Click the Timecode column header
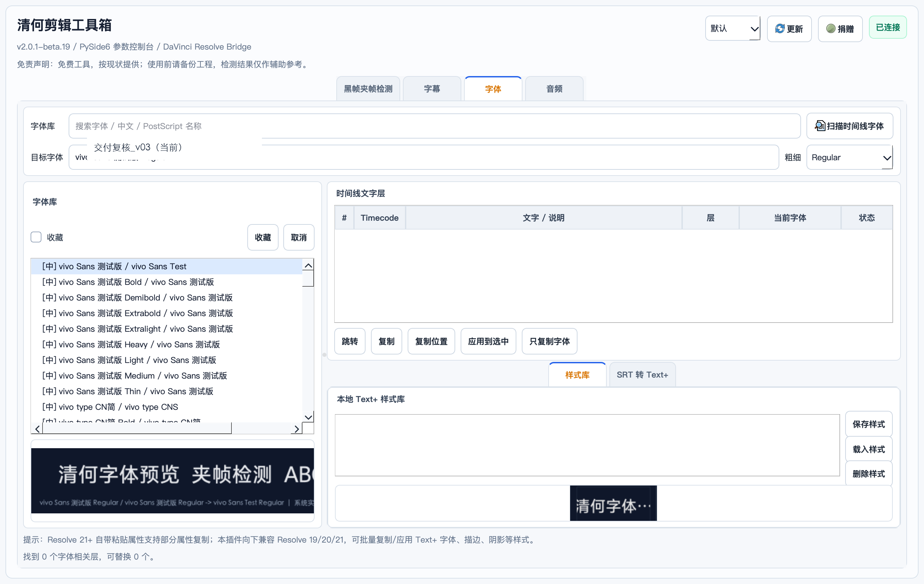The height and width of the screenshot is (584, 924). (379, 217)
